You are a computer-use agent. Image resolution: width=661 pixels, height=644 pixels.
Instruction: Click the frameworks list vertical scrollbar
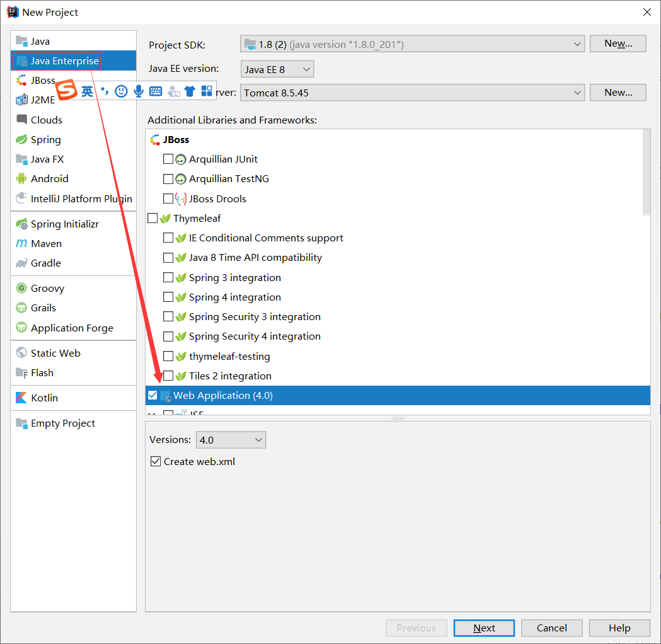coord(647,173)
